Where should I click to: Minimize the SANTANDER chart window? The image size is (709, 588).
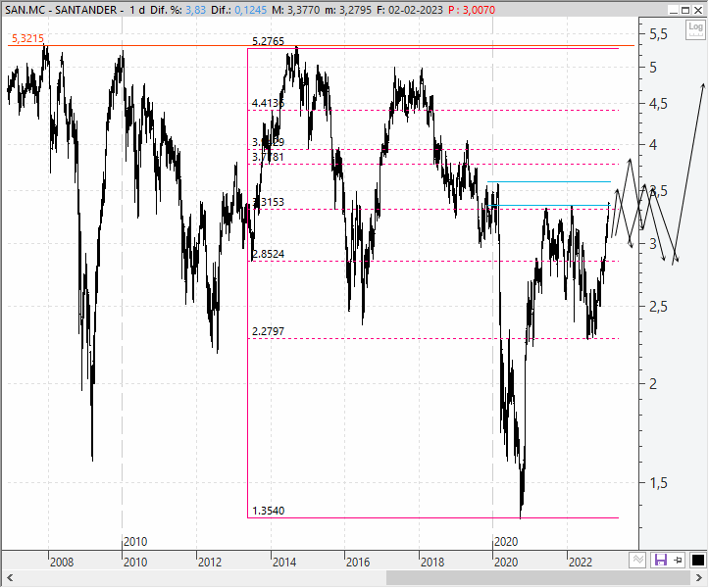[x=674, y=10]
